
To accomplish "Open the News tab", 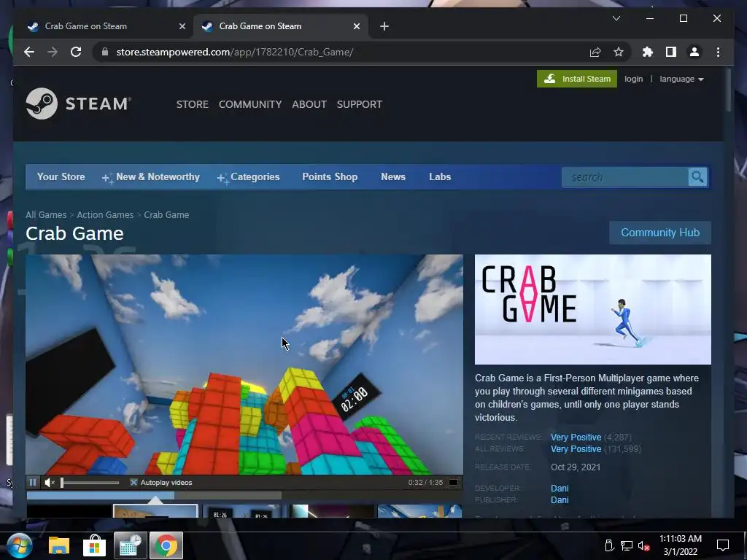I will click(393, 176).
